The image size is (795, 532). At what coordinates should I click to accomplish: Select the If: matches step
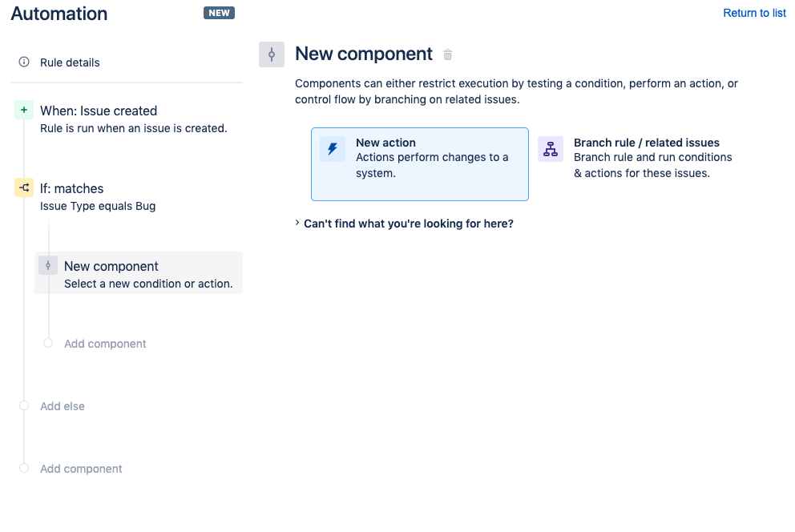71,188
